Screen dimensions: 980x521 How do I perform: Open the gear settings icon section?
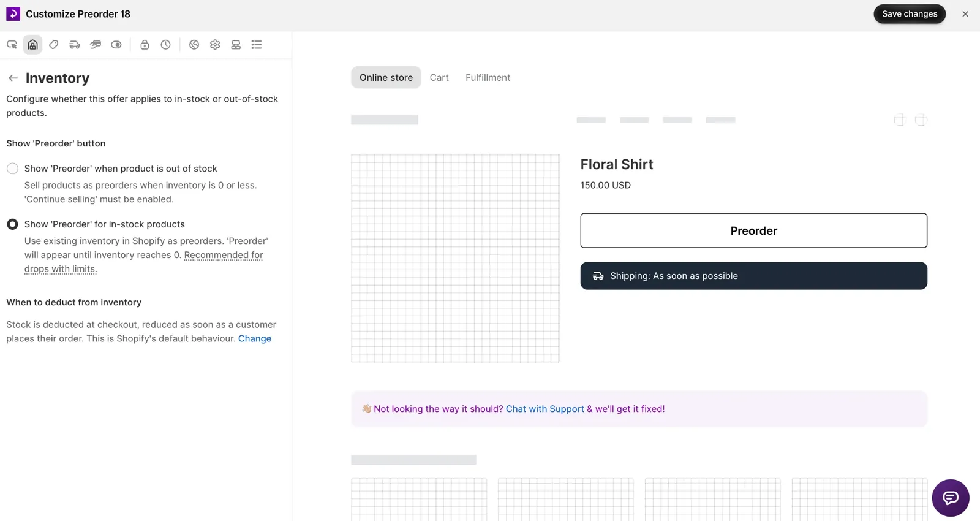[215, 45]
